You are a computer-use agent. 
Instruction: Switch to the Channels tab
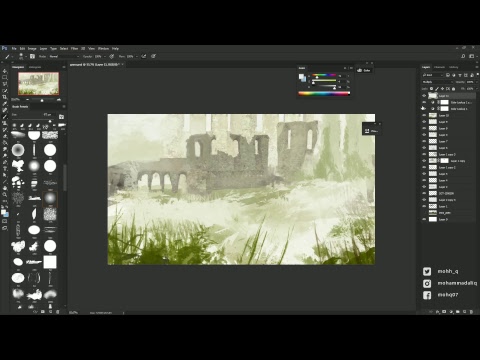tap(439, 67)
